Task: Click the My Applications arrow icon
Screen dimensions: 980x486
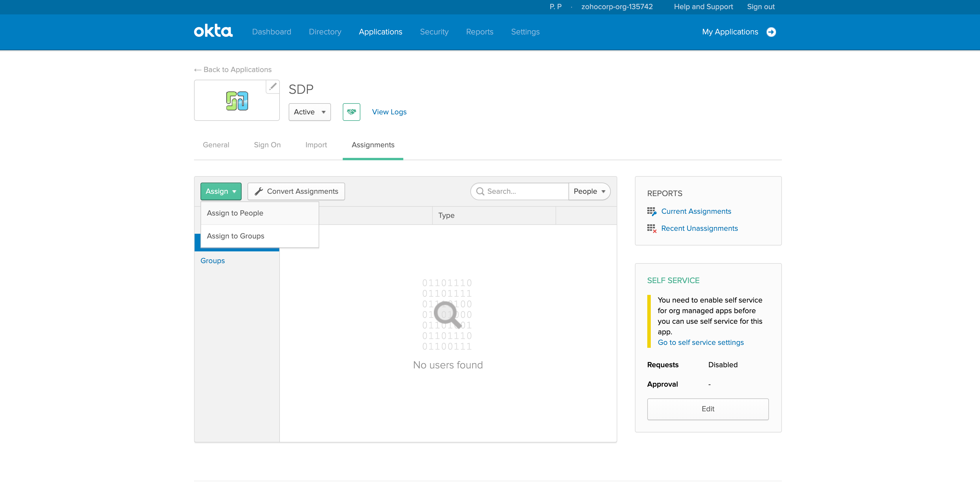Action: point(771,32)
